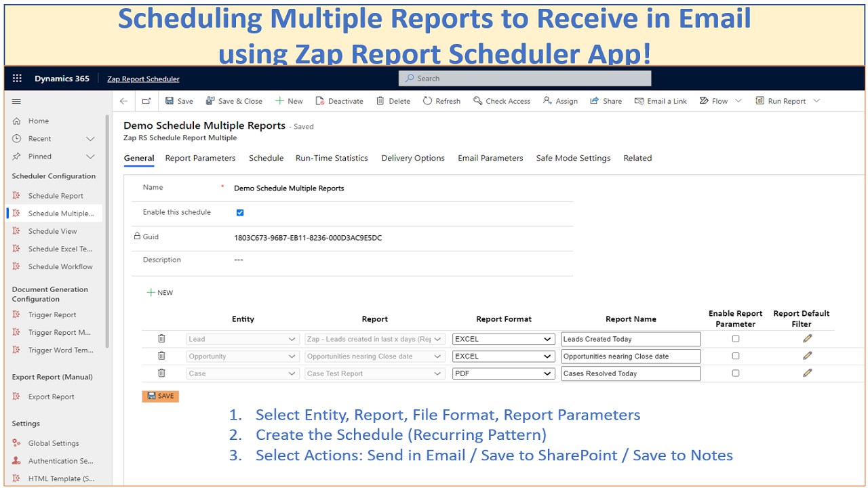Edit Leads Created Today report name
The height and width of the screenshot is (488, 868).
[x=631, y=339]
